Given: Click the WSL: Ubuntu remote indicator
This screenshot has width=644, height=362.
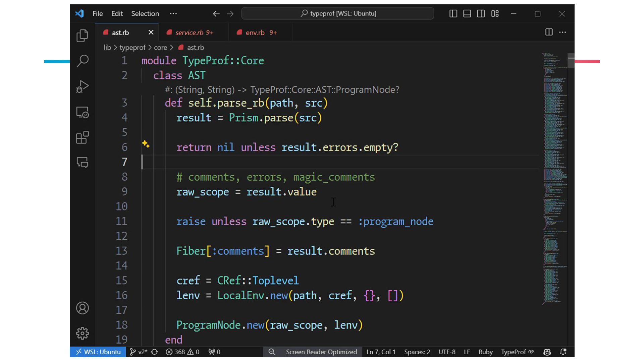Looking at the screenshot, I should [98, 352].
